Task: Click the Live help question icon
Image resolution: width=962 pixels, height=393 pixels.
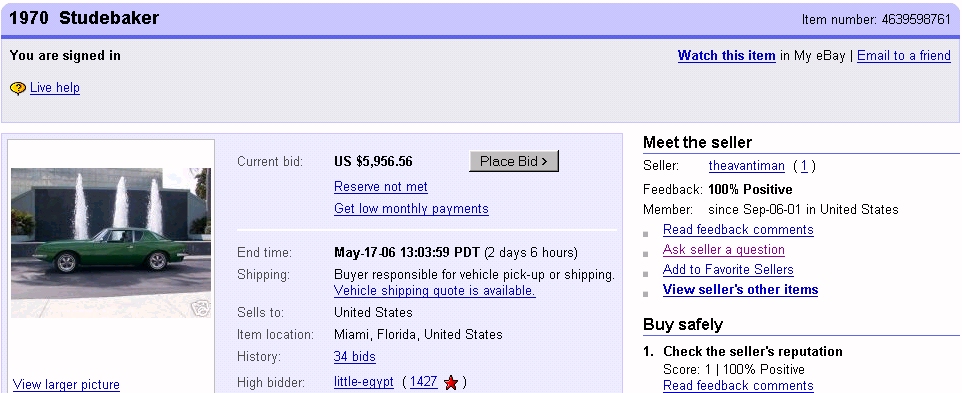Action: 18,88
